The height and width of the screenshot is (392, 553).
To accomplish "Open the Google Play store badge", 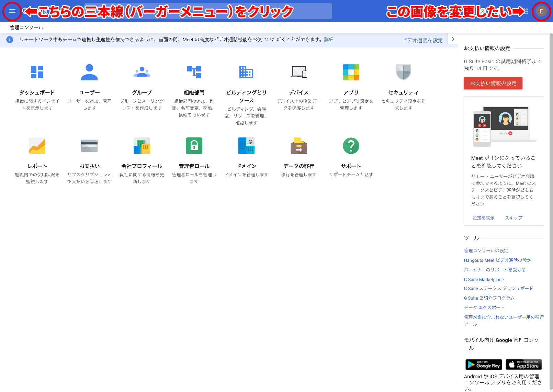I will coord(484,364).
